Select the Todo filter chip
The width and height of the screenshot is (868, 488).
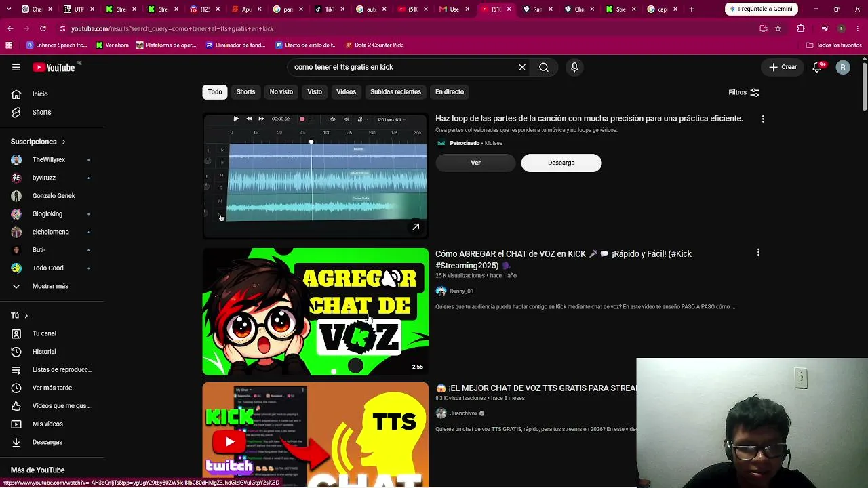215,92
